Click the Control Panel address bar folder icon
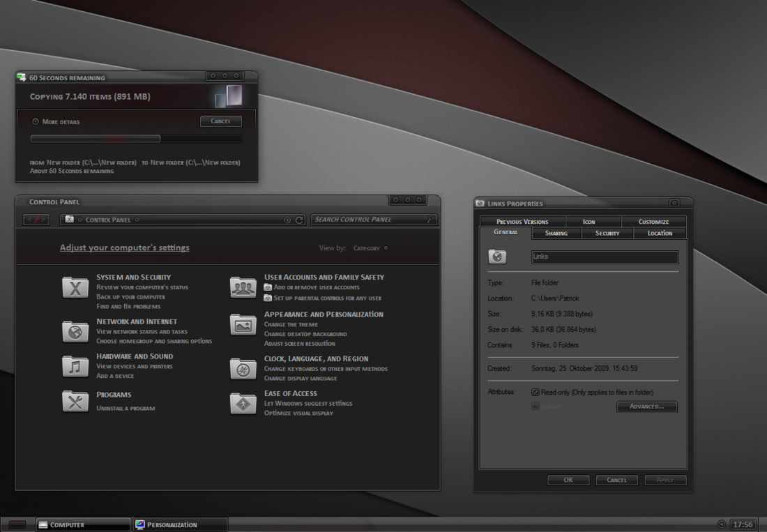 tap(70, 220)
